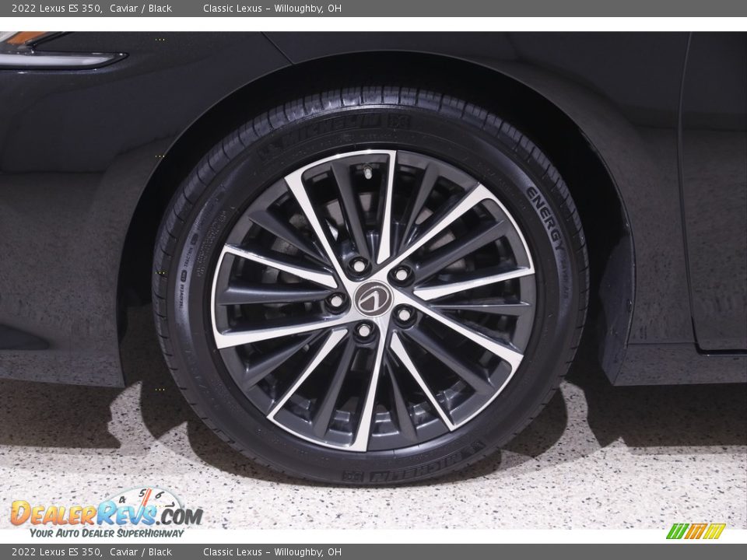The height and width of the screenshot is (560, 747).
Task: Click the Lexus emblem on wheel center cap
Action: point(373,298)
